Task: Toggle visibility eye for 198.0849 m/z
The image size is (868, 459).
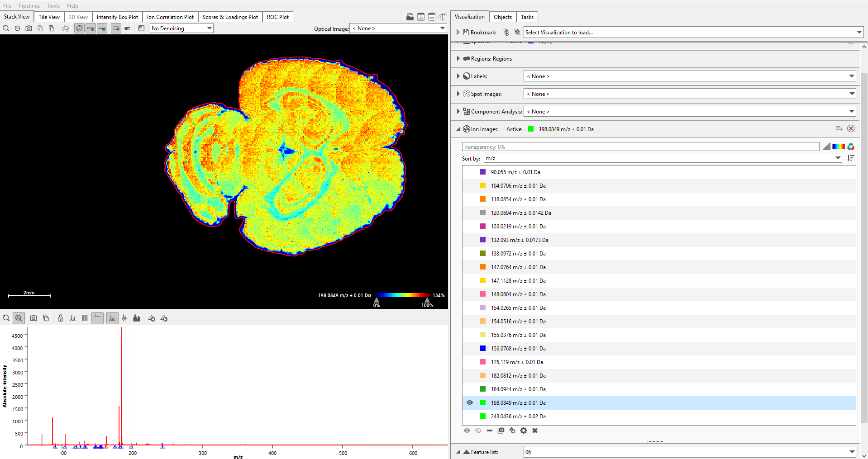Action: pos(470,402)
